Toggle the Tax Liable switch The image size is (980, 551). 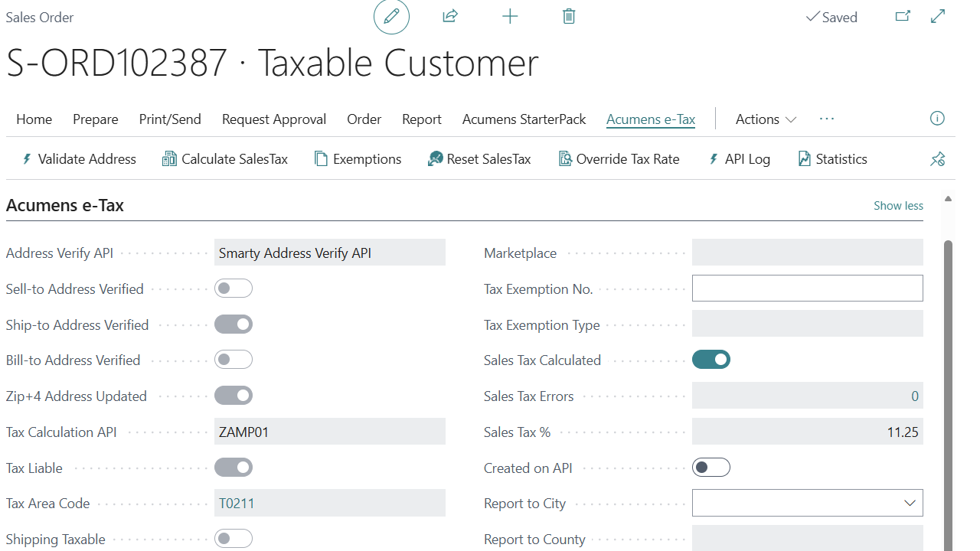pos(234,468)
